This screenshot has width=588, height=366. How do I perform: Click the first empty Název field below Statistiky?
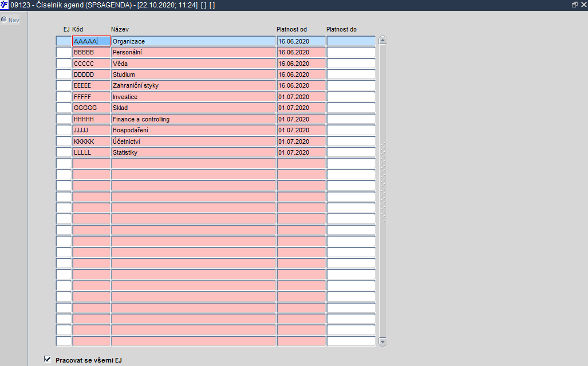194,163
